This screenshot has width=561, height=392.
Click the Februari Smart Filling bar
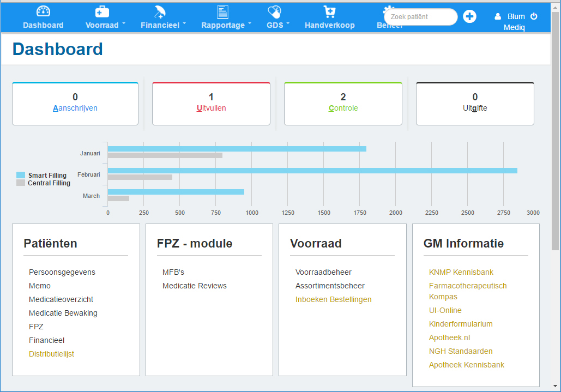point(312,171)
